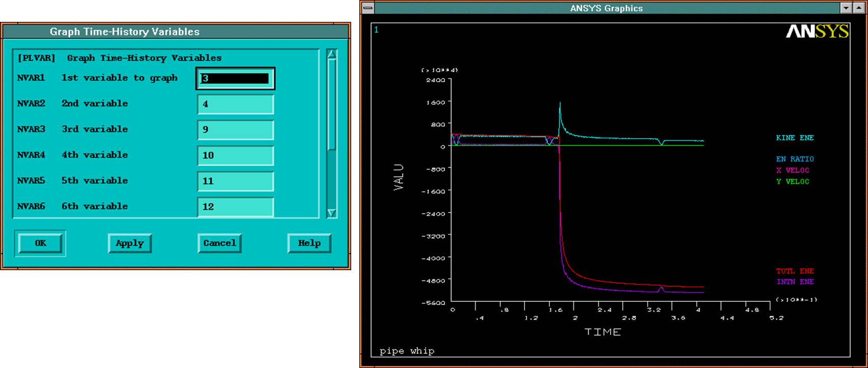868x368 pixels.
Task: Click the NVAR5 5th variable field
Action: click(235, 181)
